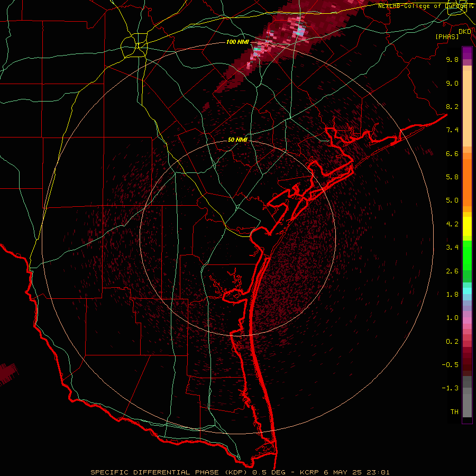Click the "8.2" color scale value
Image resolution: width=476 pixels, height=476 pixels.
point(452,106)
